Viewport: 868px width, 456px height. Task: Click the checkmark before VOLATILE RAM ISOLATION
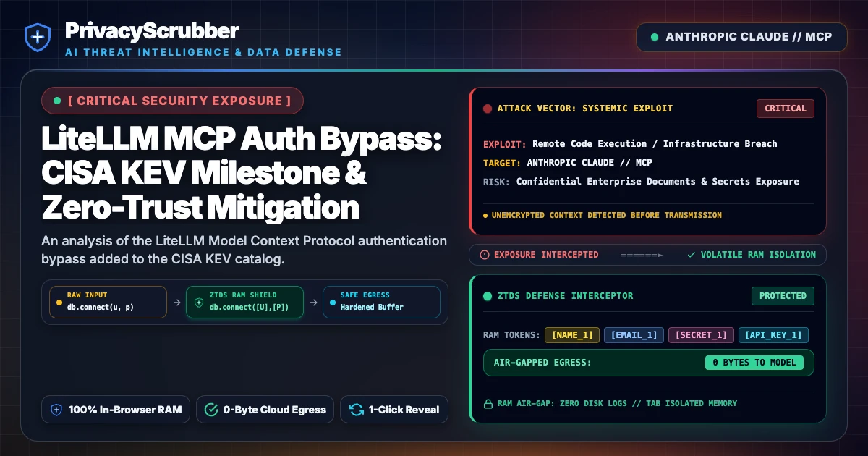(x=692, y=255)
